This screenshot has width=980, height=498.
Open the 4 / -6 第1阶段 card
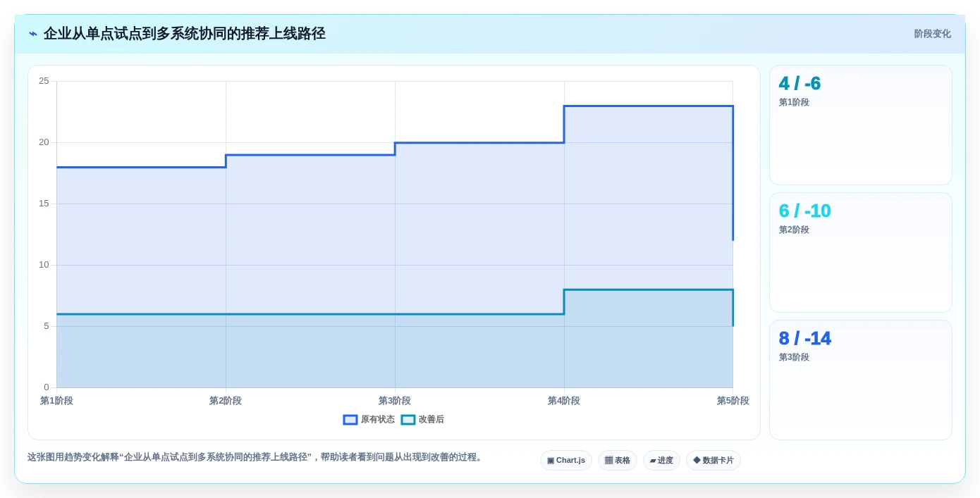pos(861,125)
